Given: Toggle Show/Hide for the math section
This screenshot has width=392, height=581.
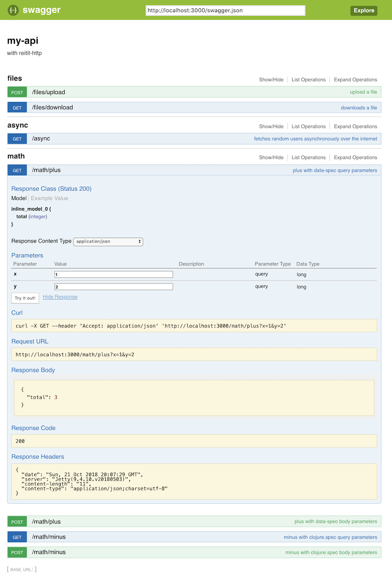Looking at the screenshot, I should tap(271, 158).
